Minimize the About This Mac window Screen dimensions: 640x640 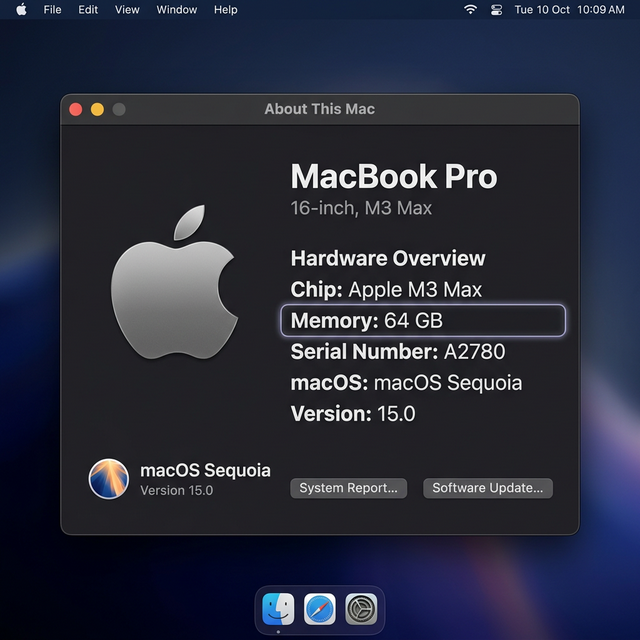point(98,109)
